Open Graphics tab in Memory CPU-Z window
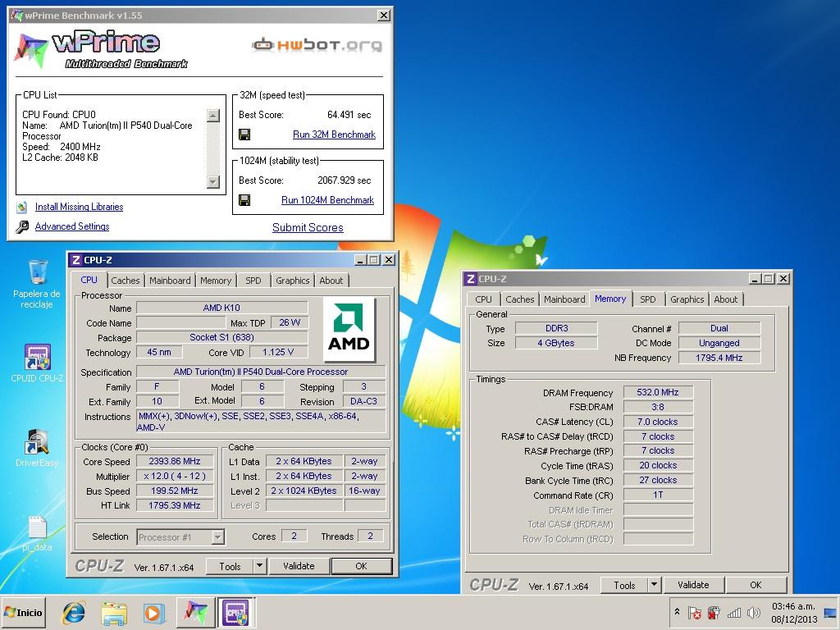Image resolution: width=840 pixels, height=630 pixels. (687, 299)
